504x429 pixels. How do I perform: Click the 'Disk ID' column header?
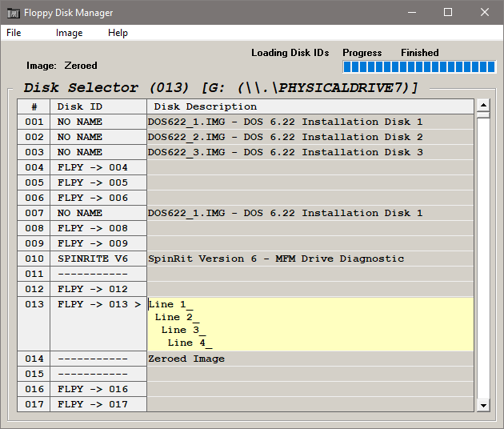[98, 106]
